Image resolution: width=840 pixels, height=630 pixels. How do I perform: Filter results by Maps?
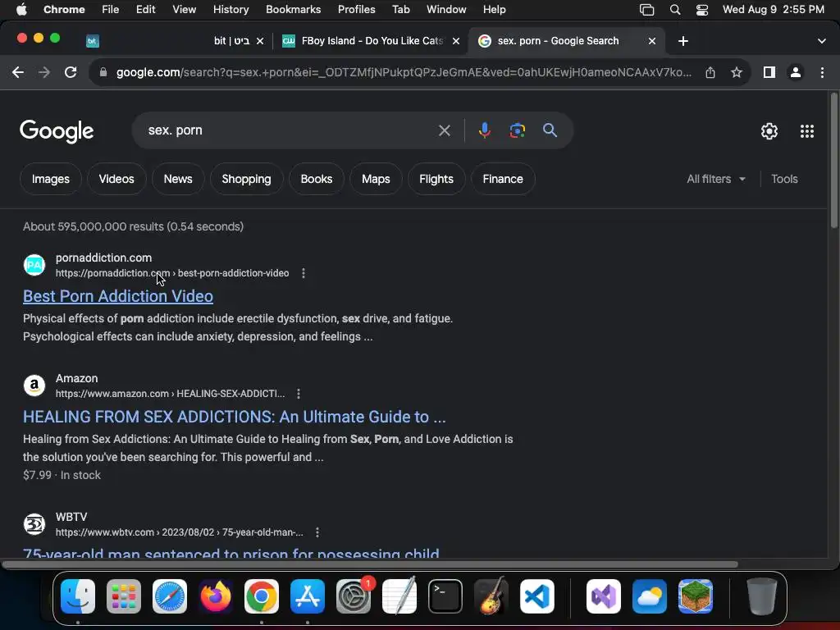pos(376,179)
